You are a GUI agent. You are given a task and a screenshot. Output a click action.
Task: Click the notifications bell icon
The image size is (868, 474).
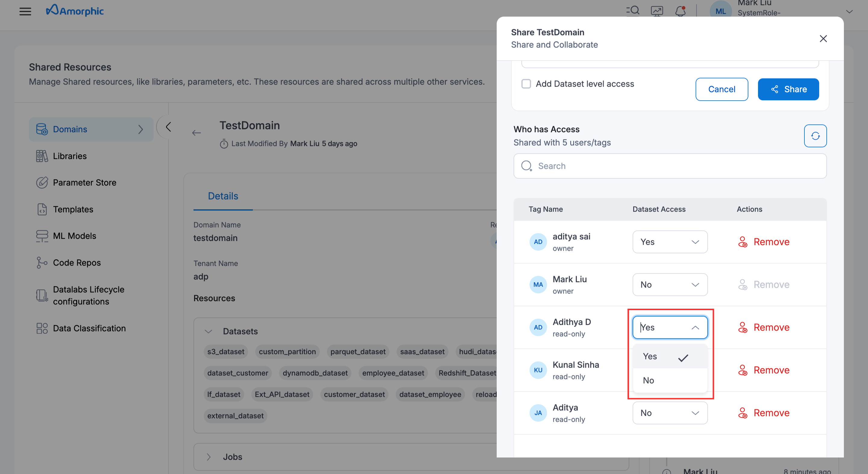[680, 11]
